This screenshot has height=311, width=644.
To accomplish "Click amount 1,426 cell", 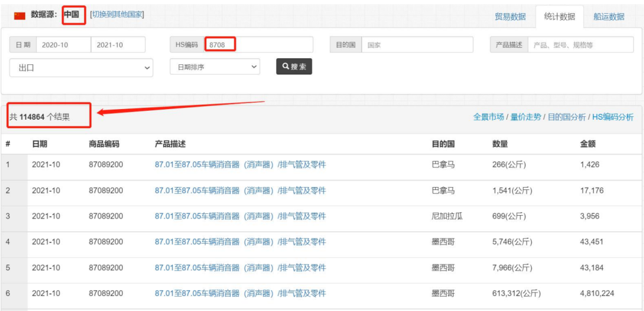I will pos(590,165).
